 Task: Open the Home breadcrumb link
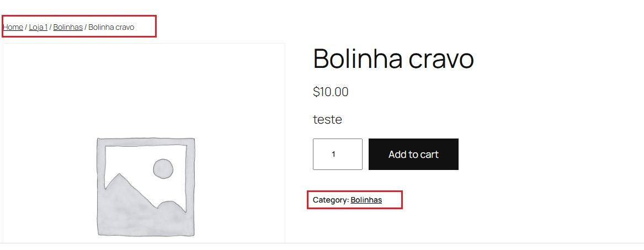click(13, 27)
